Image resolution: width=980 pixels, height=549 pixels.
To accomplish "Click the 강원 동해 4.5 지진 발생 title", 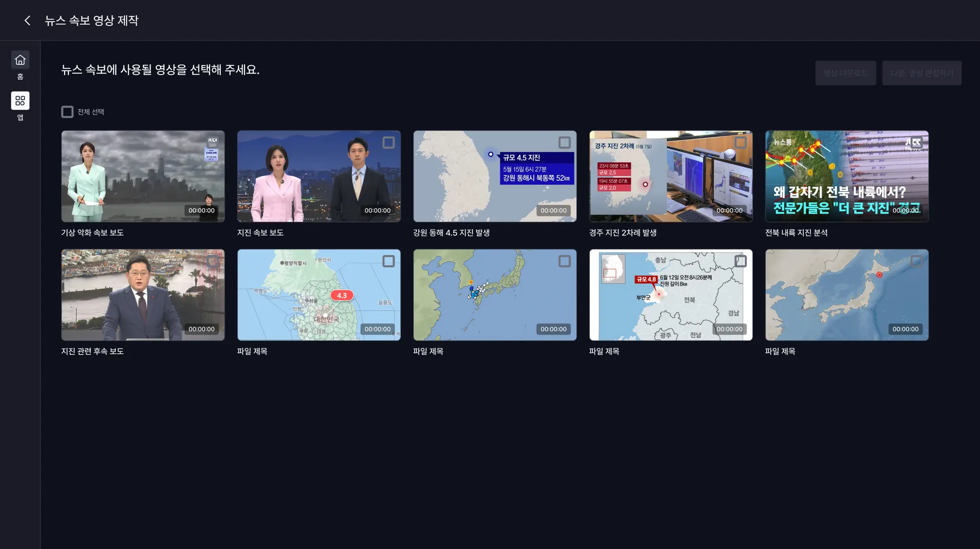I will point(451,233).
